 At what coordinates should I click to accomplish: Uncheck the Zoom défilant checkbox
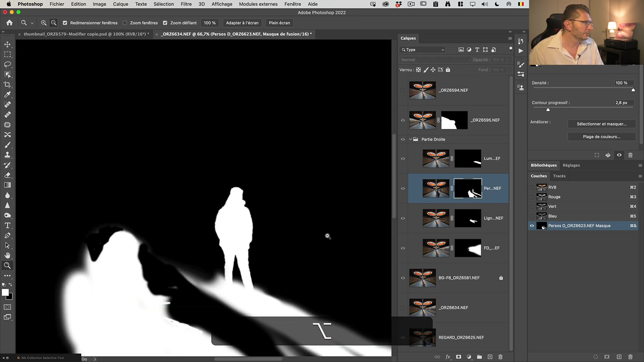tap(165, 23)
